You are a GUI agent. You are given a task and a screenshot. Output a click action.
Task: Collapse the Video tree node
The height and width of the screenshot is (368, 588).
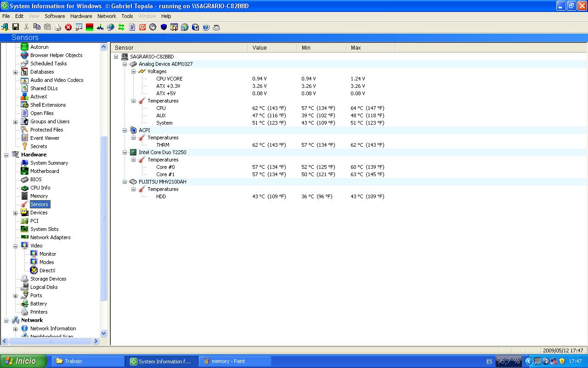pos(15,246)
